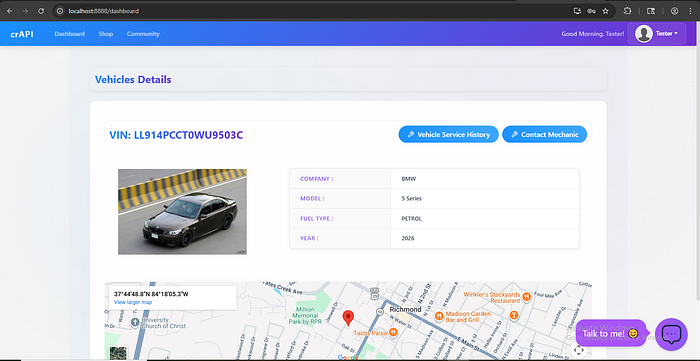Bookmark this page with the star icon
The image size is (700, 361).
point(605,11)
